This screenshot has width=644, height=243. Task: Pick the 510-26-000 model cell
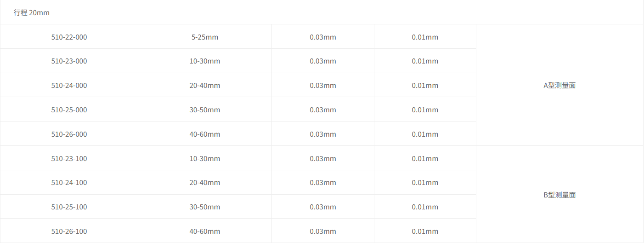(69, 134)
